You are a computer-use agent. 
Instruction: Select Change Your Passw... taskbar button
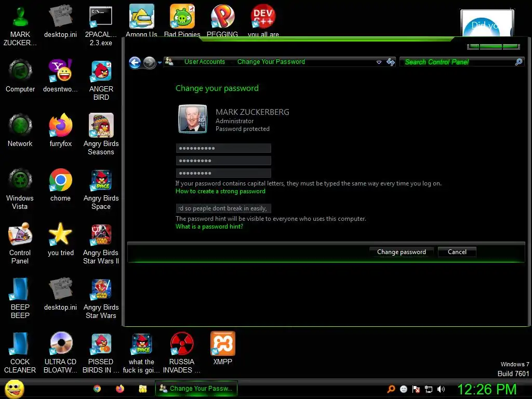pyautogui.click(x=196, y=389)
